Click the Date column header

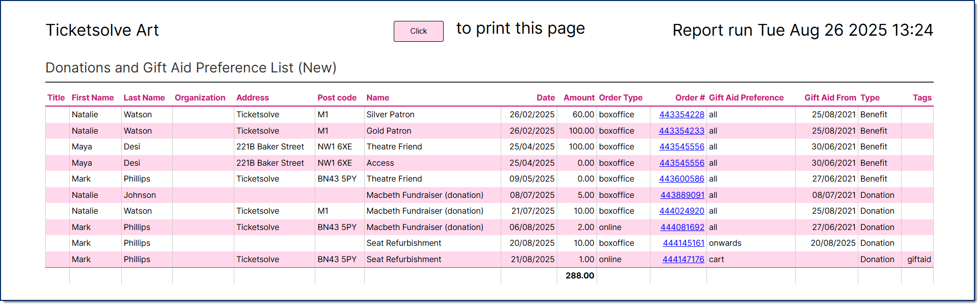[x=546, y=98]
